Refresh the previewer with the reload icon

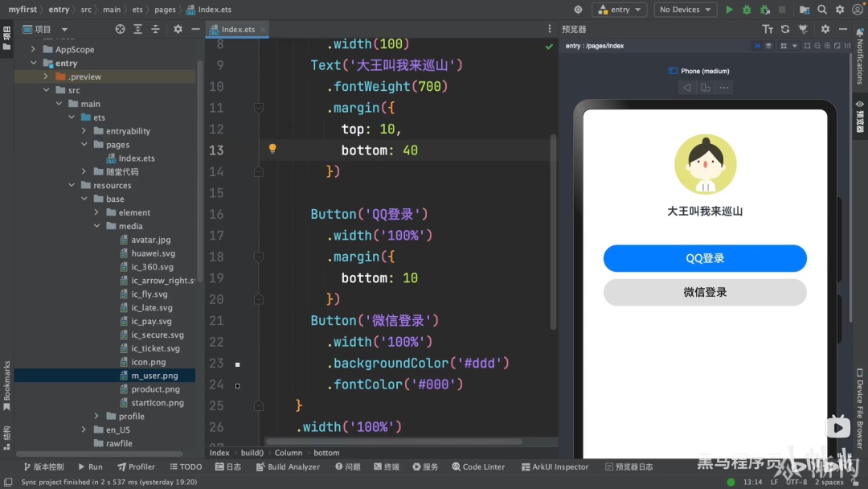(785, 29)
